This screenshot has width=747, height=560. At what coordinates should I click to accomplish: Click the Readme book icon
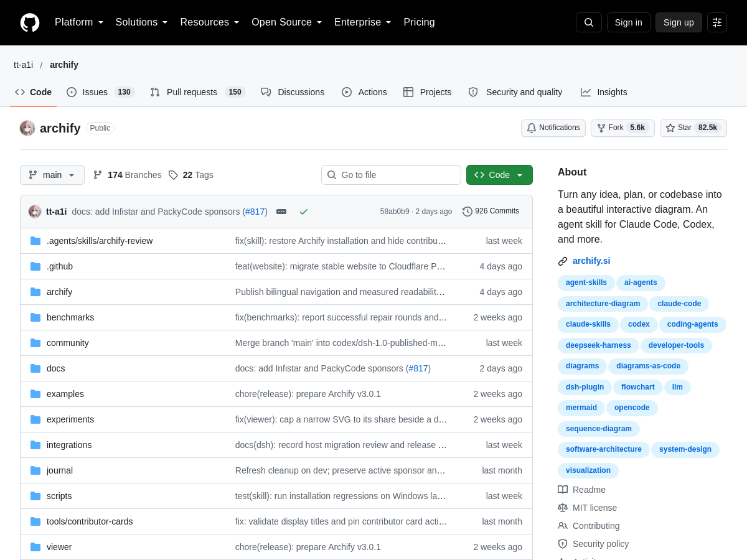tap(563, 490)
